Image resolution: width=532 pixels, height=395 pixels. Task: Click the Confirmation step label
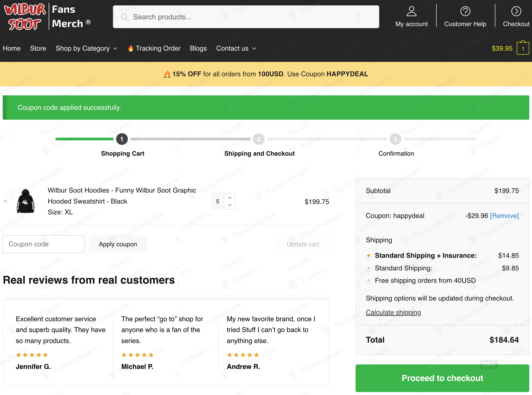pos(396,153)
